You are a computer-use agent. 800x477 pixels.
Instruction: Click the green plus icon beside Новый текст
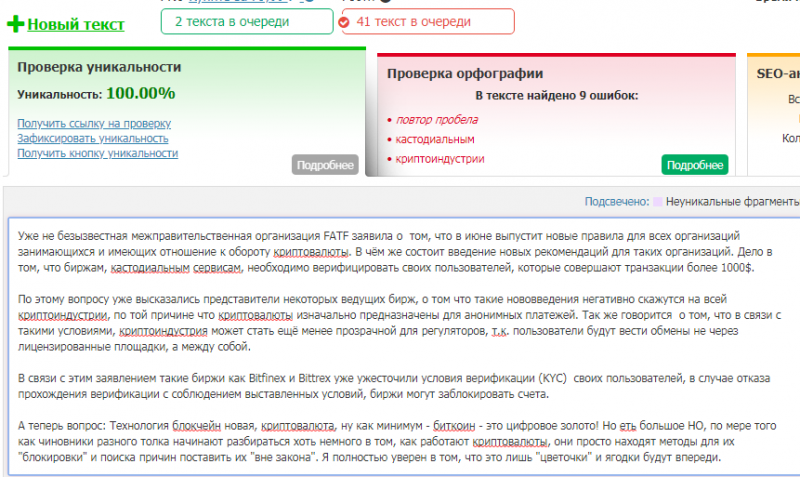[x=15, y=24]
